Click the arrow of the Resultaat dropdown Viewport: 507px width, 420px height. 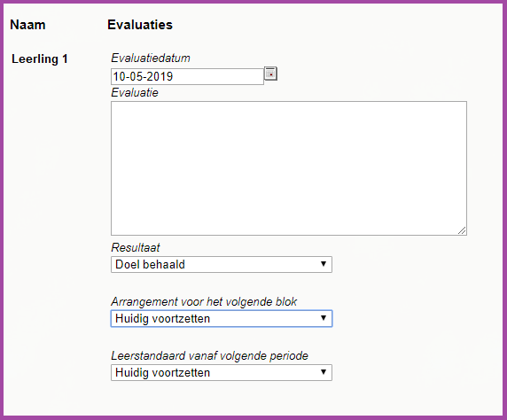323,264
